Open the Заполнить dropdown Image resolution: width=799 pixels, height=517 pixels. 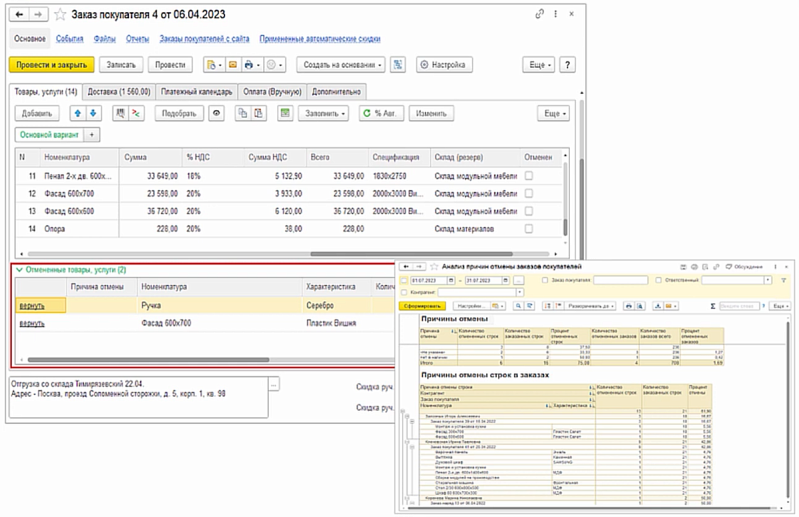(x=324, y=113)
